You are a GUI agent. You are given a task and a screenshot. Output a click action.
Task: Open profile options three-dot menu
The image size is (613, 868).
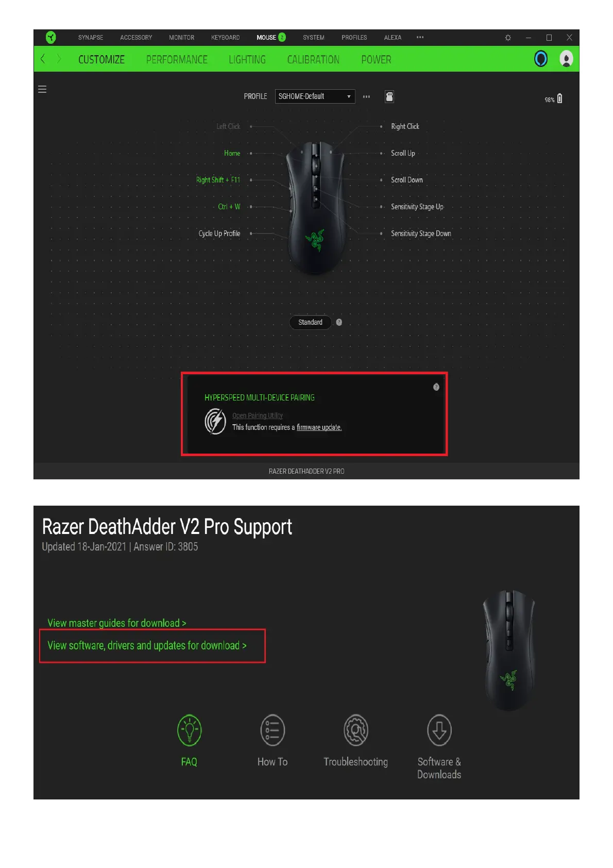(x=366, y=96)
